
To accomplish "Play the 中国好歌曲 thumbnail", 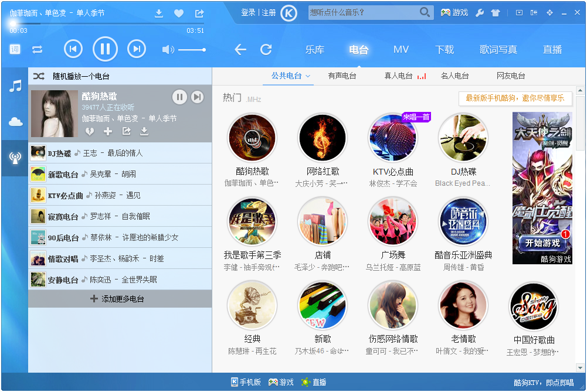I will pos(534,306).
